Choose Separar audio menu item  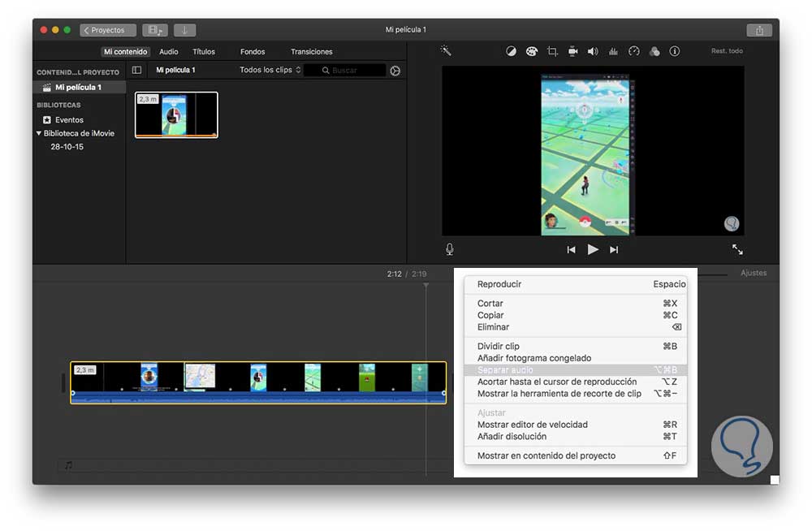[x=576, y=370]
